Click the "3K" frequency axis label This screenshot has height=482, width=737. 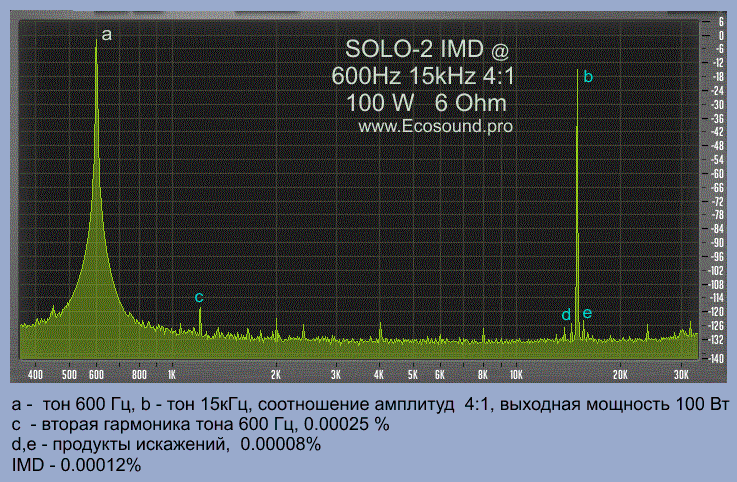tap(336, 375)
